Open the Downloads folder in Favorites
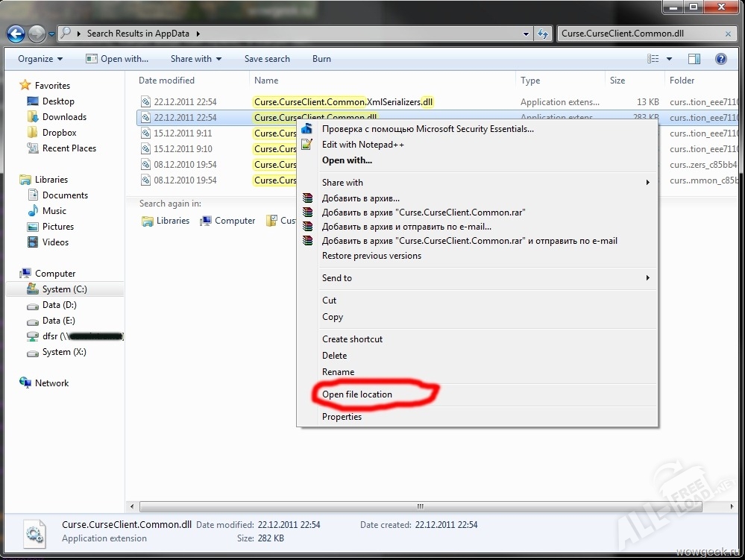Viewport: 745px width, 560px height. coord(64,117)
